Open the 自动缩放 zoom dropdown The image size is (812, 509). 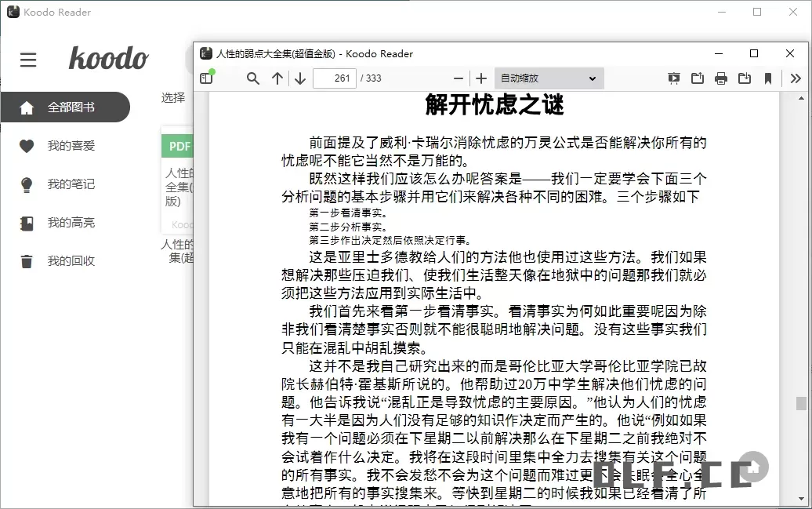pyautogui.click(x=549, y=78)
